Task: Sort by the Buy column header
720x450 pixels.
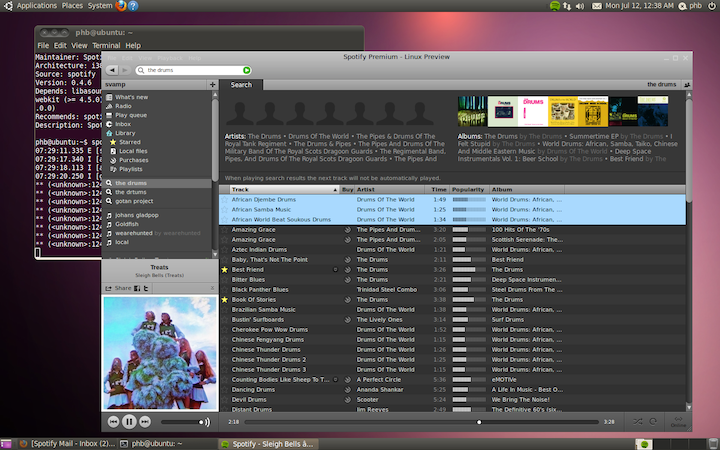Action: pyautogui.click(x=347, y=189)
